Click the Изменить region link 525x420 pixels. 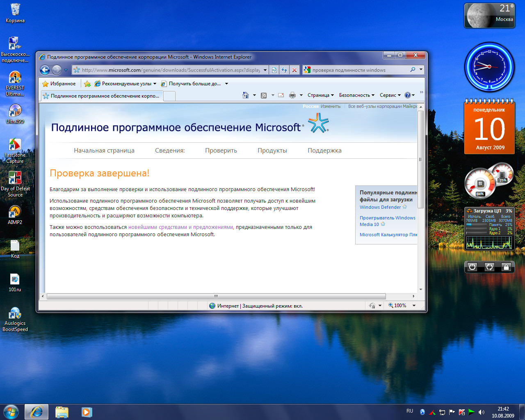click(x=331, y=106)
